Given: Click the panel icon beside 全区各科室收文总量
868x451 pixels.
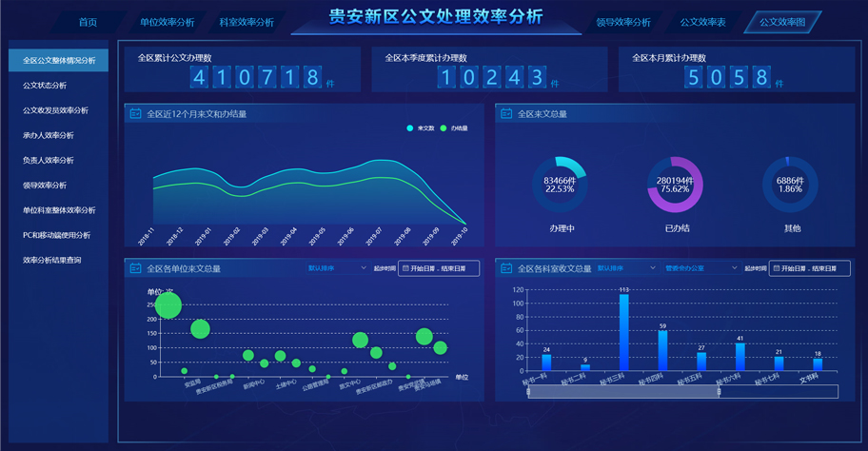Looking at the screenshot, I should click(506, 268).
